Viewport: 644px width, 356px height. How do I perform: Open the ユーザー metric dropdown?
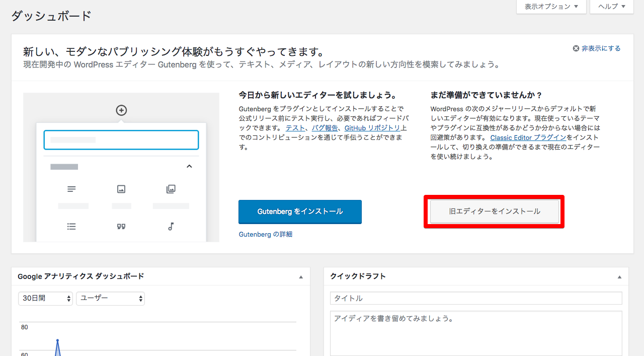[x=110, y=298]
